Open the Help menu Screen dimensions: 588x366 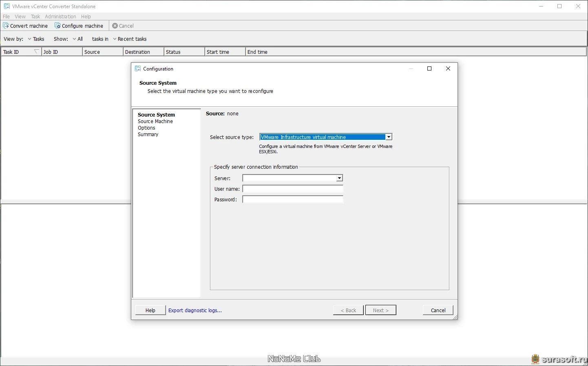[86, 16]
